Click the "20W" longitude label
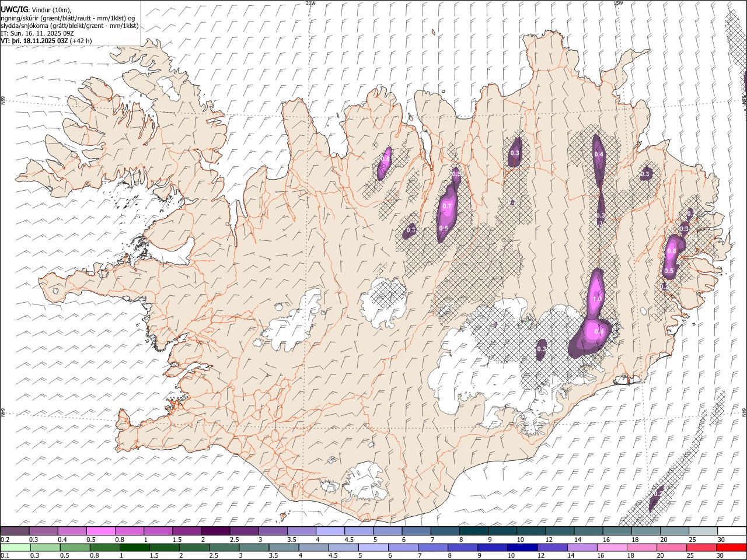 (310, 3)
